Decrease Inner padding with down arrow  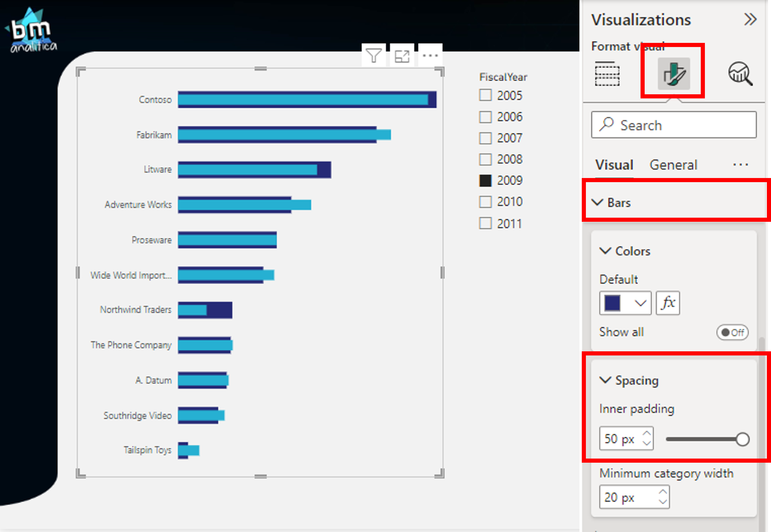point(647,443)
